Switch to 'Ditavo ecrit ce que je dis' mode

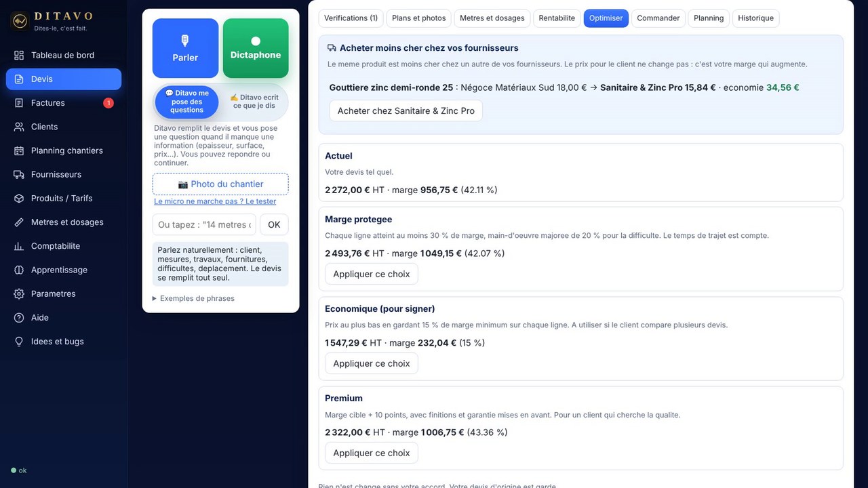[x=254, y=102]
